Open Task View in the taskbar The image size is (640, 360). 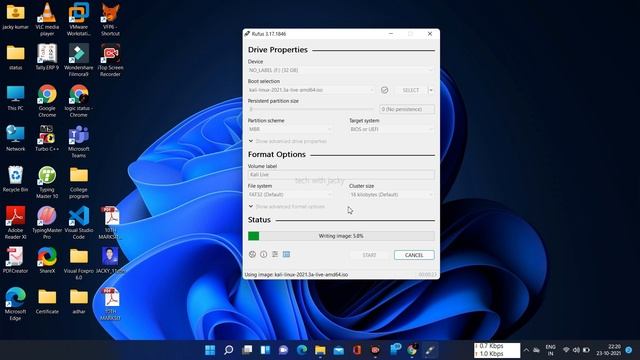tap(247, 350)
